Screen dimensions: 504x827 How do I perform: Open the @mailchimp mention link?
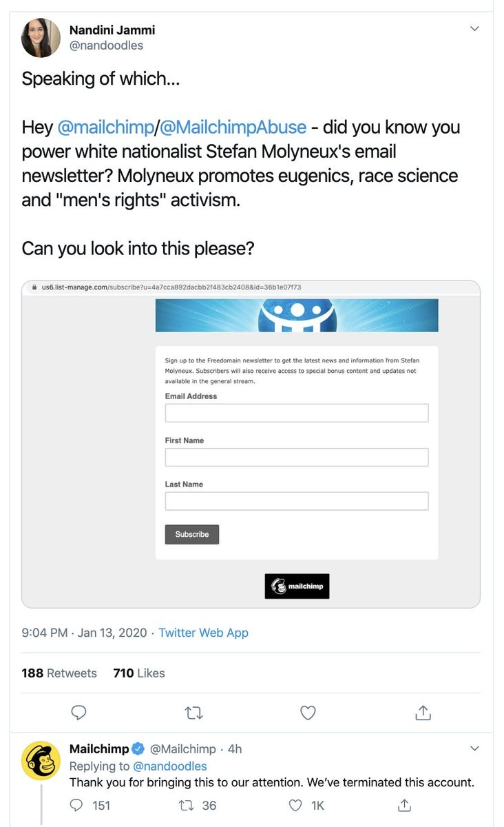pos(105,127)
